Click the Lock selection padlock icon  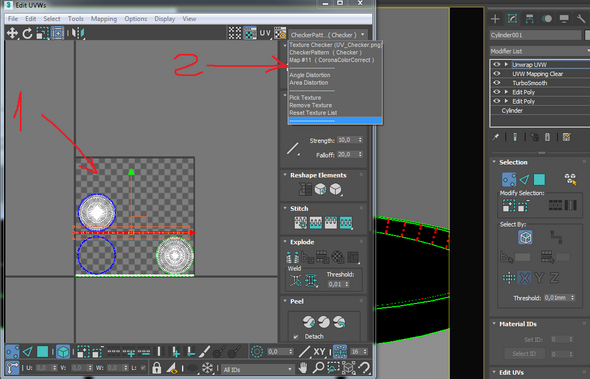pos(157,368)
